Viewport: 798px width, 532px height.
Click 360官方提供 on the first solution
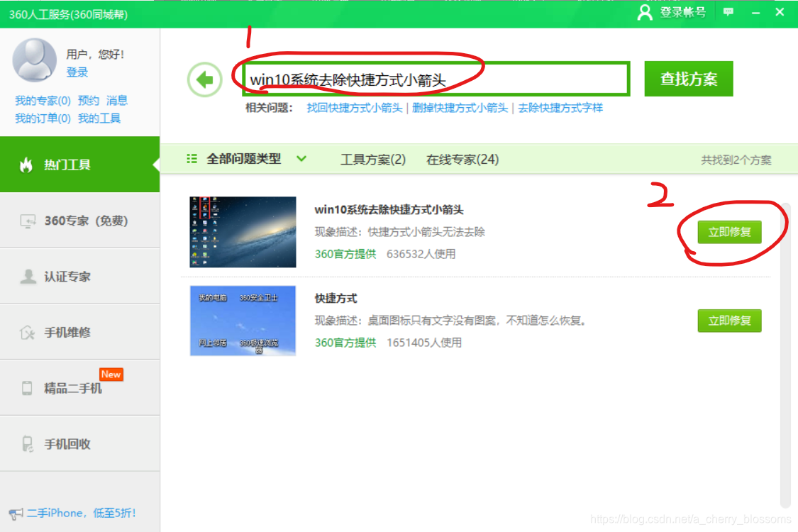click(x=345, y=254)
